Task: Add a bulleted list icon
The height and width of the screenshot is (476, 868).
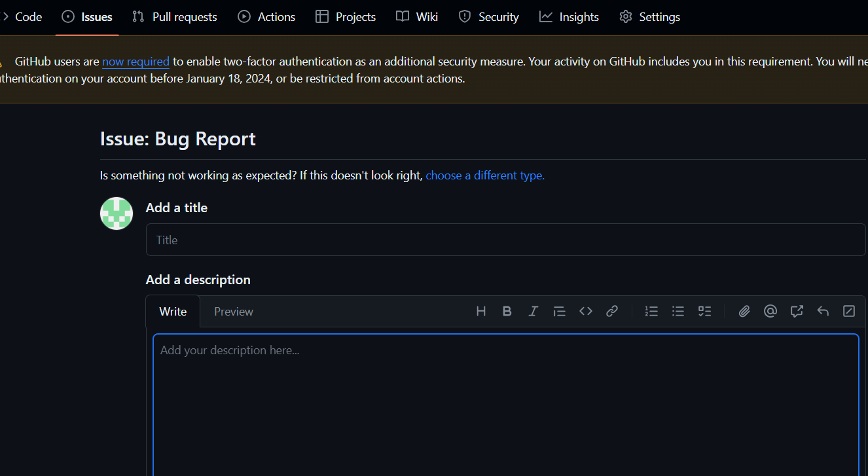Action: coord(678,312)
